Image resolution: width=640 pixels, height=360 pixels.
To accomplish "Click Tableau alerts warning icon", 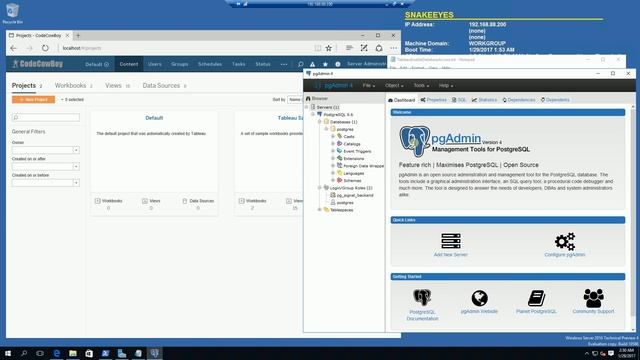I will click(312, 64).
